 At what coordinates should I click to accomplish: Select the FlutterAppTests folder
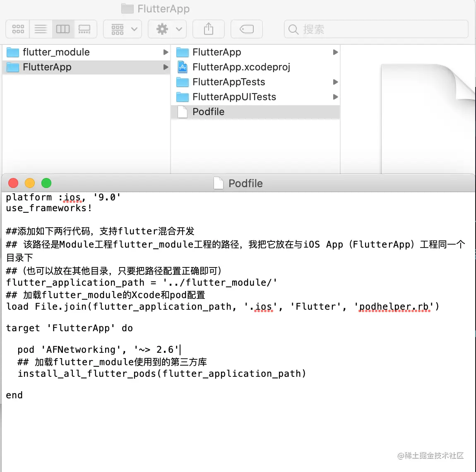point(255,82)
